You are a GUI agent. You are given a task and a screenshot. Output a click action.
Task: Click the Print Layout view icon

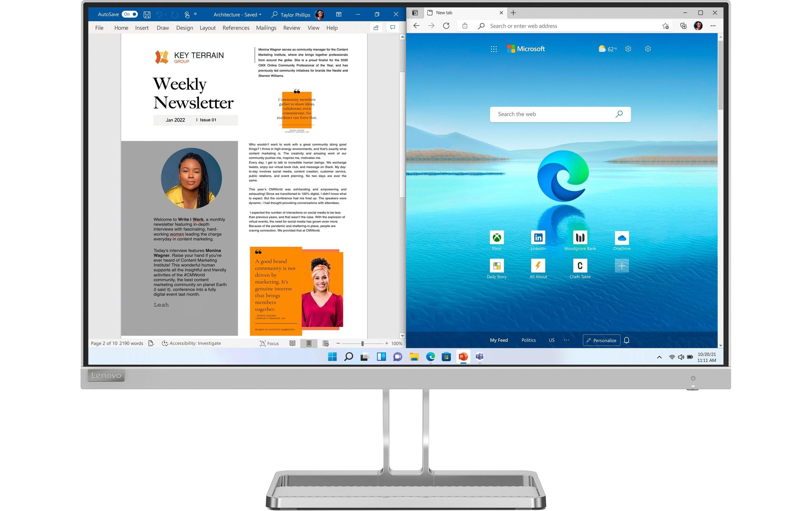308,342
